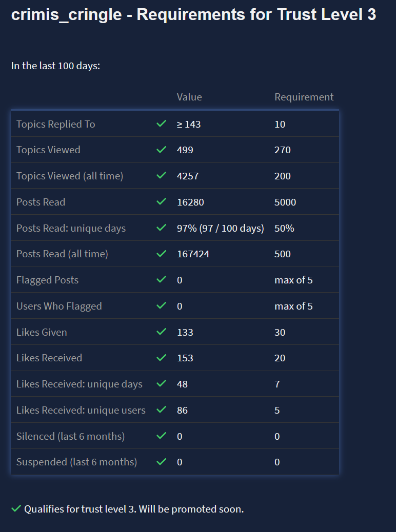Click the ≥ 143 Topics Replied To value
The height and width of the screenshot is (532, 396).
tap(189, 124)
